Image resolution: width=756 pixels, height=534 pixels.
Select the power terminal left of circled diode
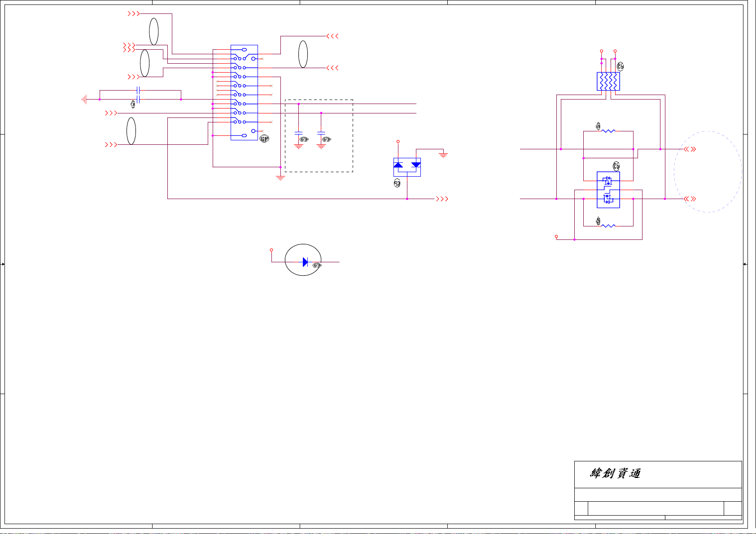(271, 250)
